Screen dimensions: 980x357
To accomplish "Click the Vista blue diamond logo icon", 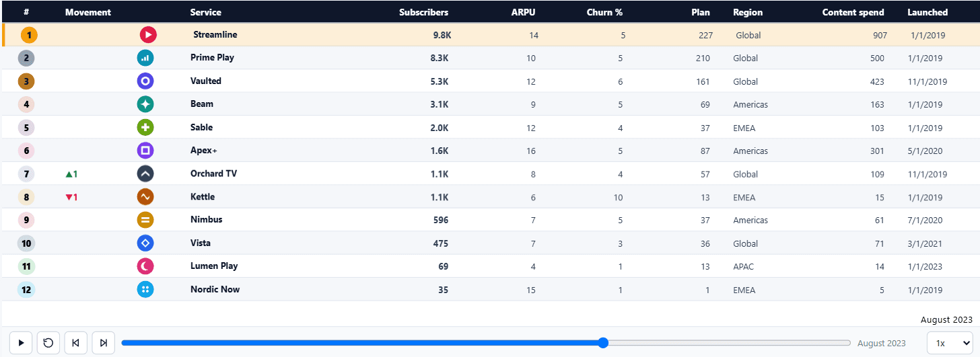I will pos(145,243).
